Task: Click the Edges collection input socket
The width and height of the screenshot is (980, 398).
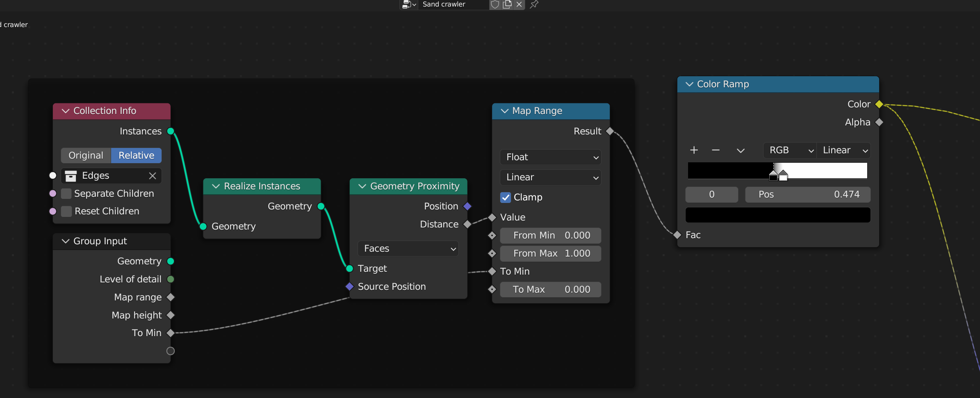Action: point(52,175)
